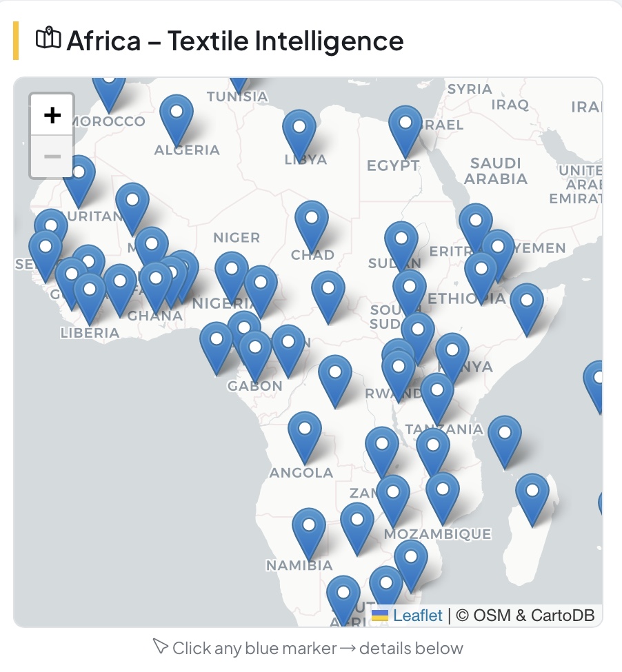
Task: Zoom in using the plus button
Action: tap(52, 115)
